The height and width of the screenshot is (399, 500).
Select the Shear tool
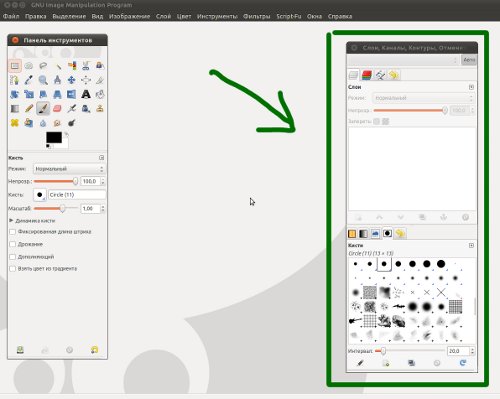(43, 94)
